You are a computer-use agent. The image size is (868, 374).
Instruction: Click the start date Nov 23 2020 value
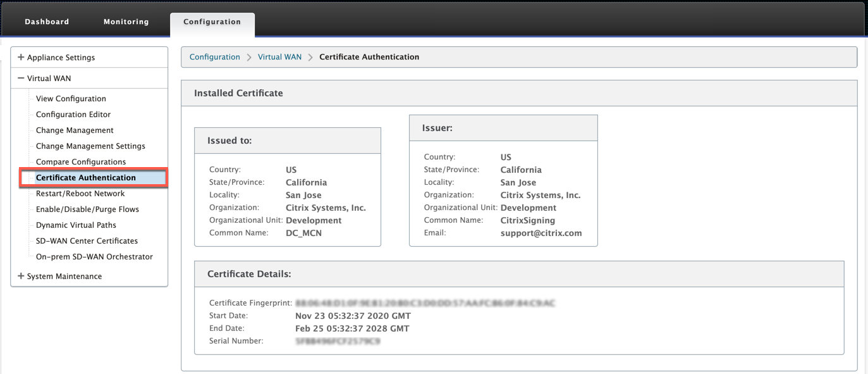[x=353, y=316]
